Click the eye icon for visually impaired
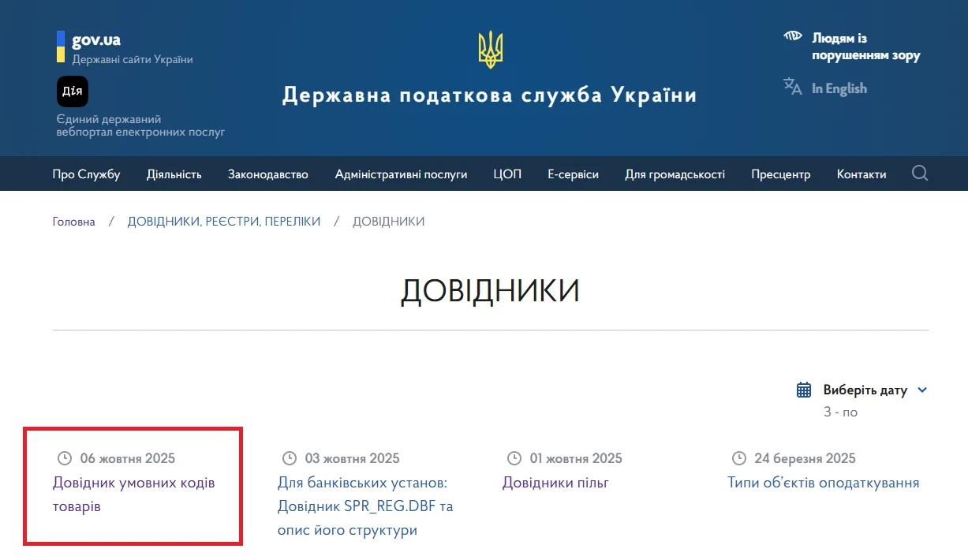The image size is (968, 560). pos(792,37)
